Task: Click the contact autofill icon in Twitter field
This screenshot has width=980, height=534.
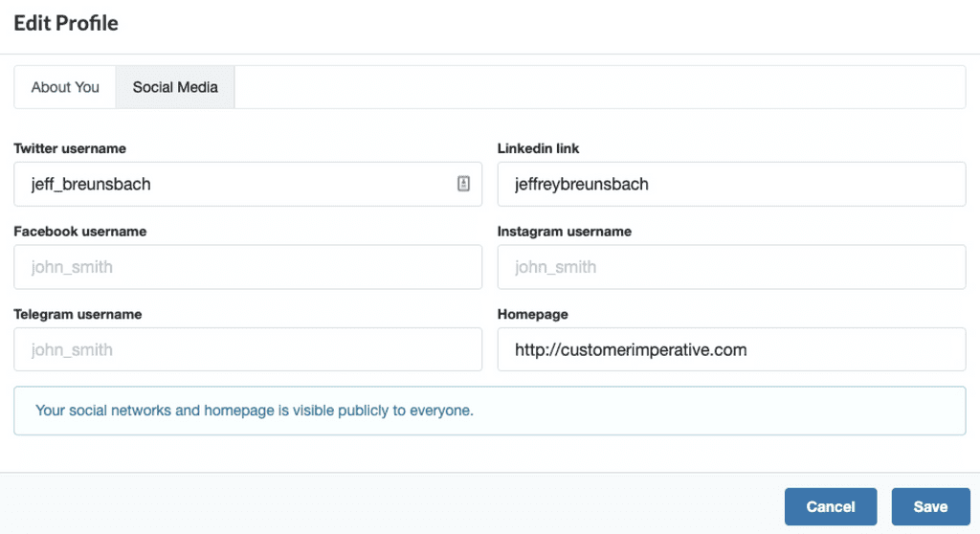Action: [x=463, y=183]
